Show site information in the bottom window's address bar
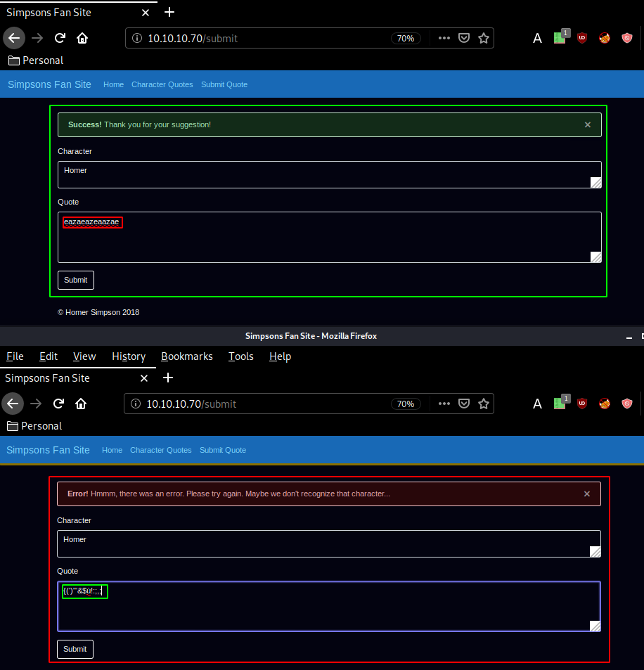 point(136,404)
